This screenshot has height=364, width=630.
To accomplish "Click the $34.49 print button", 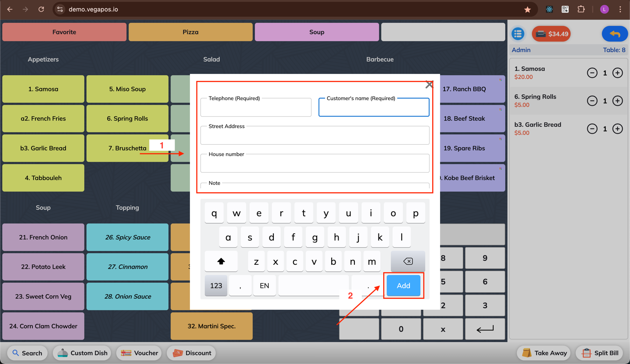I will [x=551, y=34].
